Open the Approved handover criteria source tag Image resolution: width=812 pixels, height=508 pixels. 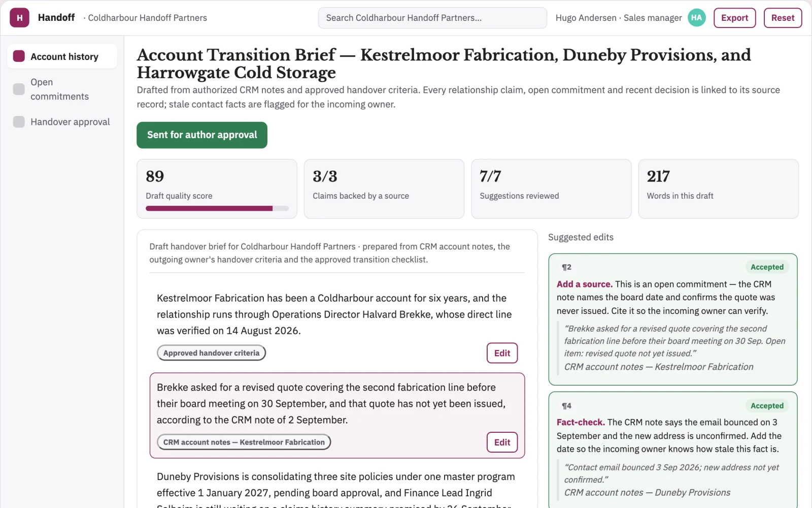[211, 353]
